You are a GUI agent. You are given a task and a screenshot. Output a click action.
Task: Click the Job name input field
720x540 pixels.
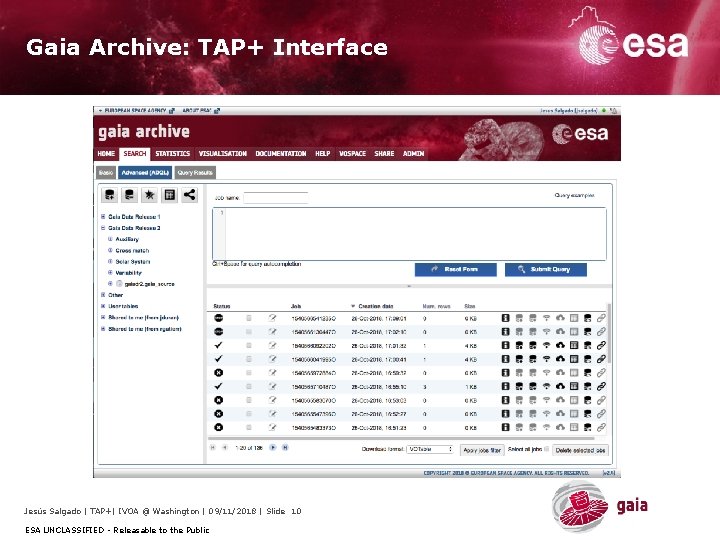(276, 198)
